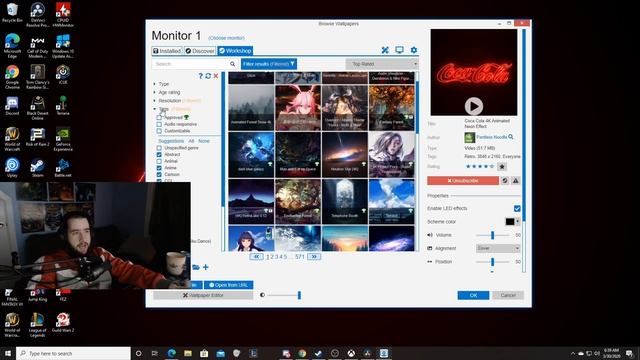
Task: Open Xbox app in taskbar
Action: tap(351, 353)
